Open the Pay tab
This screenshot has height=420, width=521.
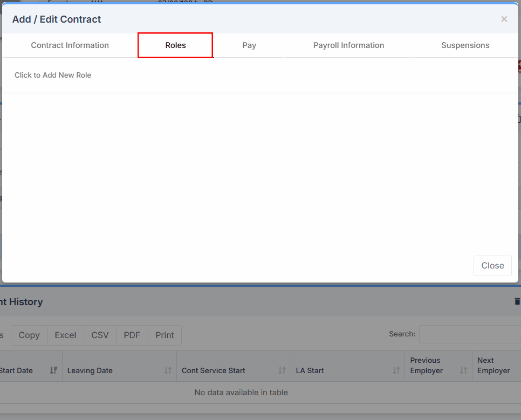(x=249, y=45)
